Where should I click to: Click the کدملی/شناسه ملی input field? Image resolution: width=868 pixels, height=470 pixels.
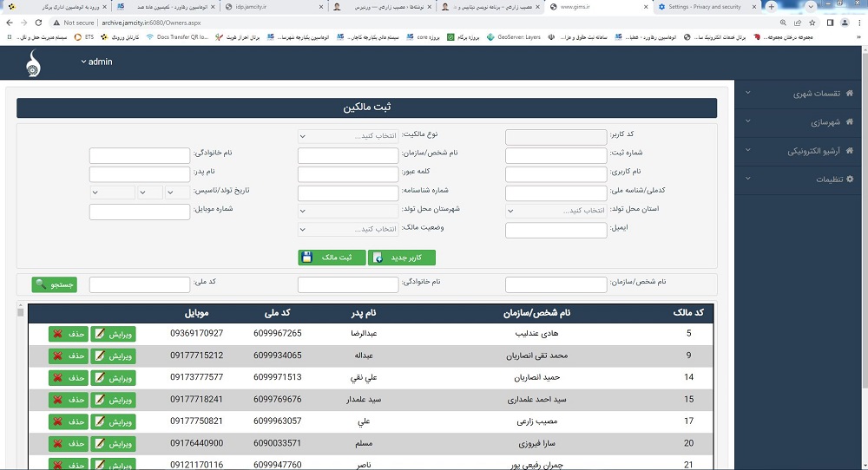(556, 193)
